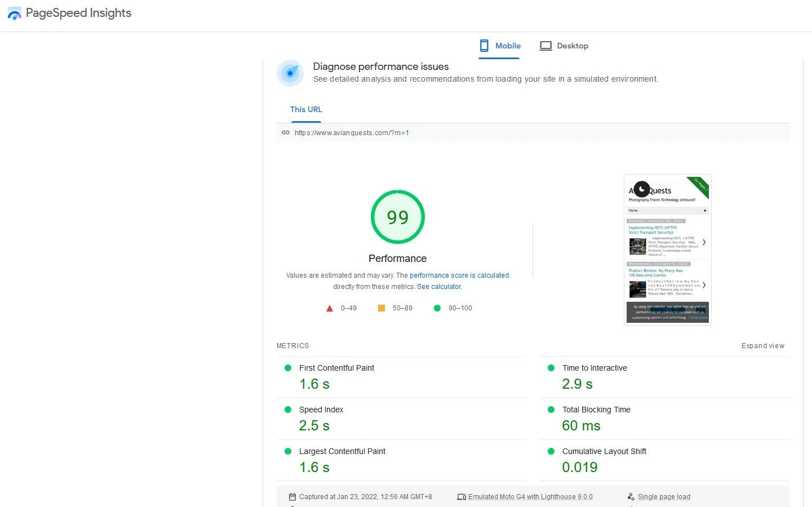Click green dot beside Time to Interactive
The image size is (812, 507).
[551, 368]
